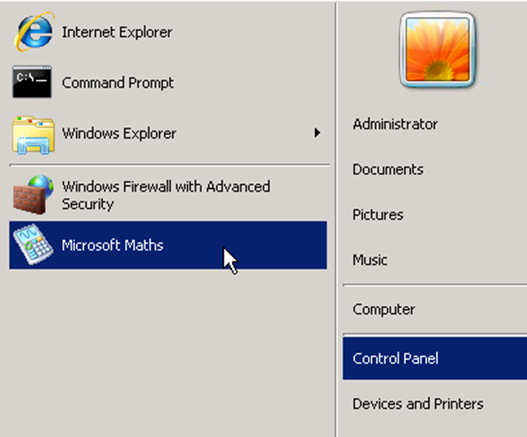Click the Internet Explorer logo icon

tap(33, 32)
